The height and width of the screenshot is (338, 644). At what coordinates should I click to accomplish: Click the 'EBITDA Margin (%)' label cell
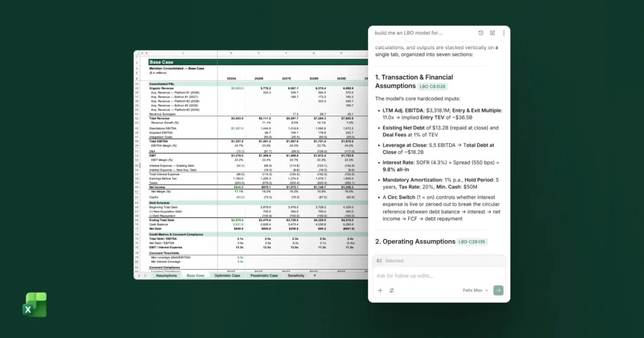(x=164, y=146)
